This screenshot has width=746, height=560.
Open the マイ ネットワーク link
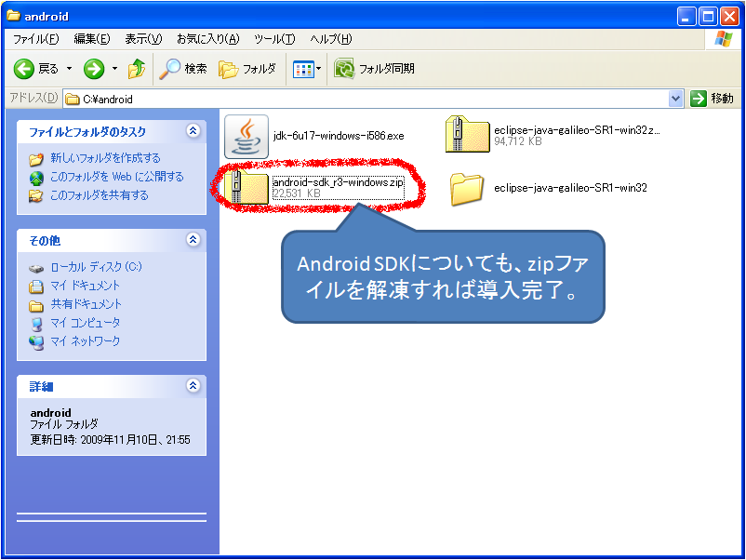86,341
